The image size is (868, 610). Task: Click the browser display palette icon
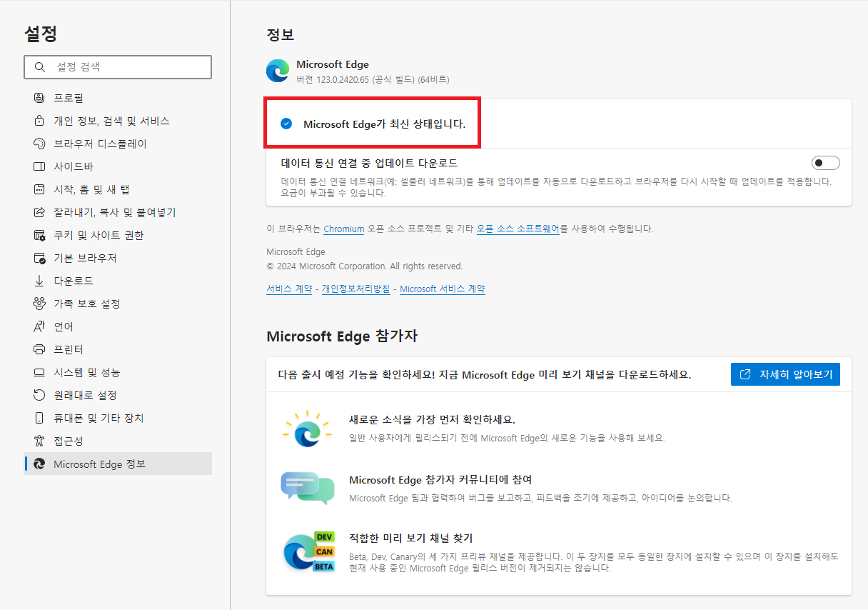39,144
